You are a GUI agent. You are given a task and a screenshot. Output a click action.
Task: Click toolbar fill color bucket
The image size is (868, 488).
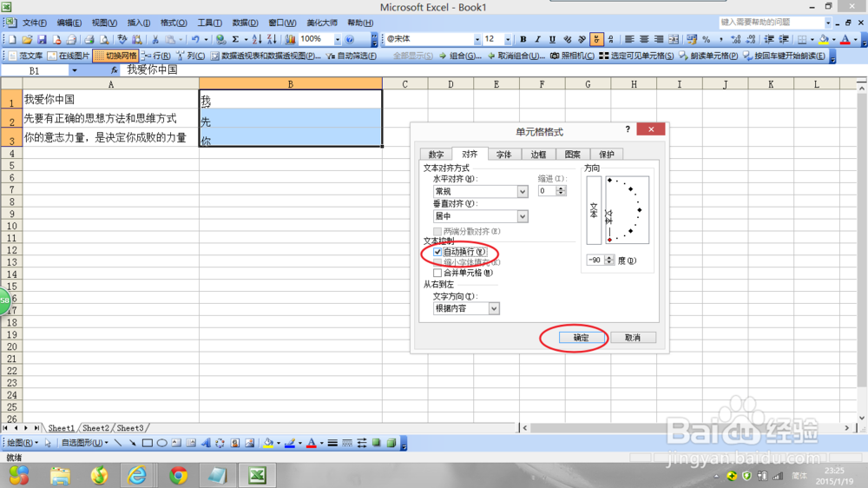pyautogui.click(x=825, y=39)
